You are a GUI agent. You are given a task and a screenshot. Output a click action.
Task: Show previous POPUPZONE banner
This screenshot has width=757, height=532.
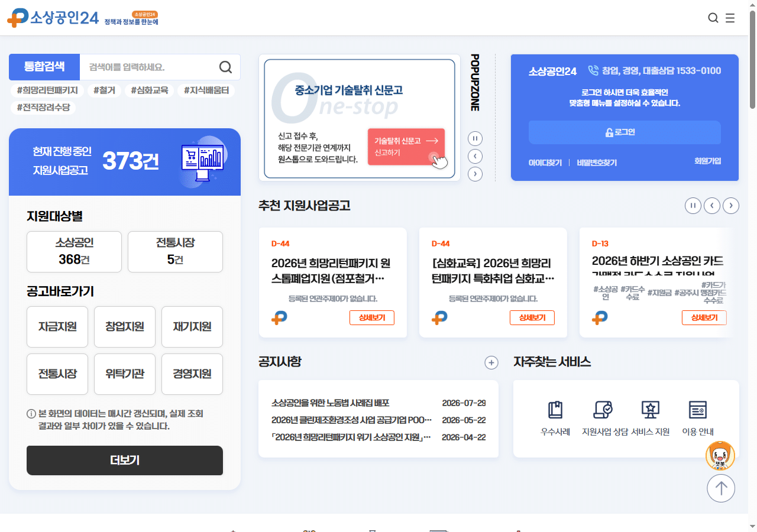click(x=475, y=157)
